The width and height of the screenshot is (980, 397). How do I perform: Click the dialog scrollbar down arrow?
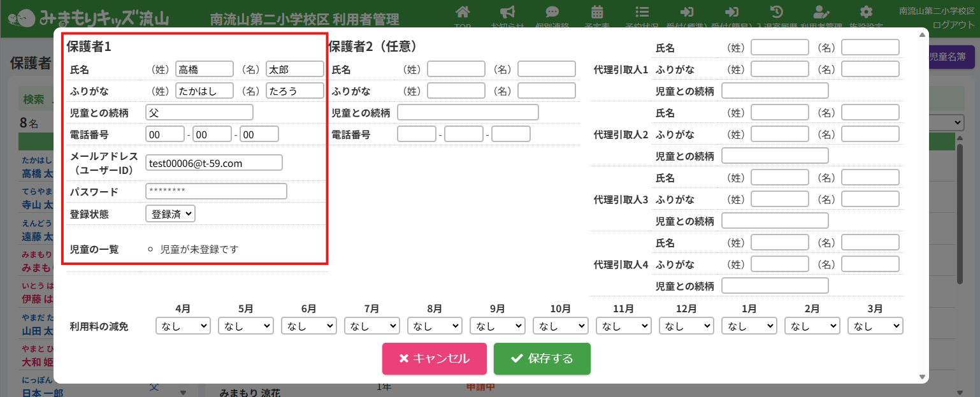922,377
